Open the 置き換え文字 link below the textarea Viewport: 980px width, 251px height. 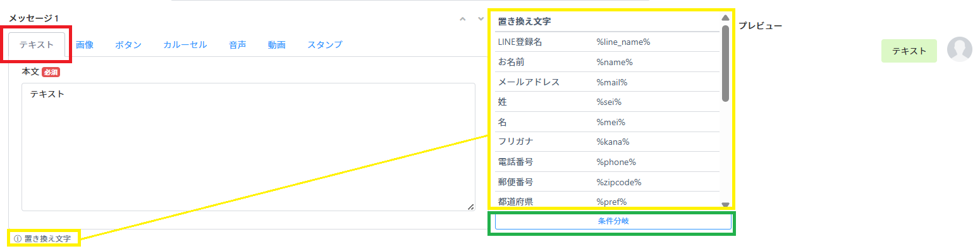(47, 239)
